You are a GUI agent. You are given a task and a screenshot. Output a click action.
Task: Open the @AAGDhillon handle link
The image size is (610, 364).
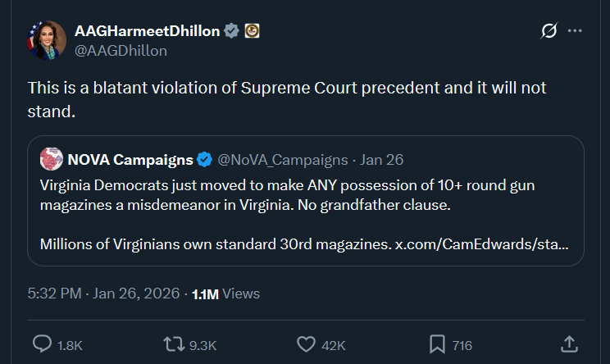[x=121, y=50]
